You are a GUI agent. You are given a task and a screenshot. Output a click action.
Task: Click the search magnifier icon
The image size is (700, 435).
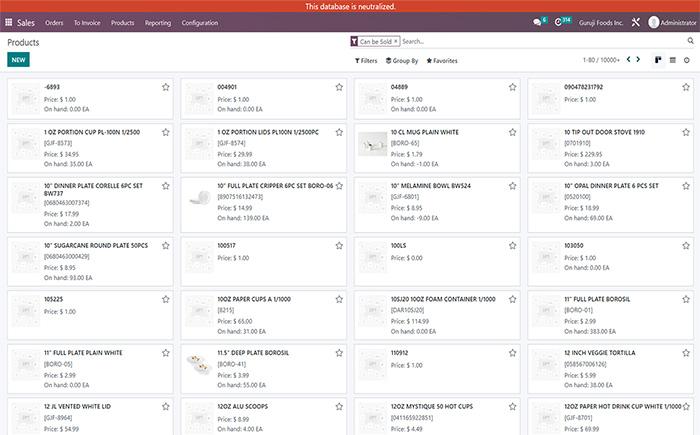[691, 41]
